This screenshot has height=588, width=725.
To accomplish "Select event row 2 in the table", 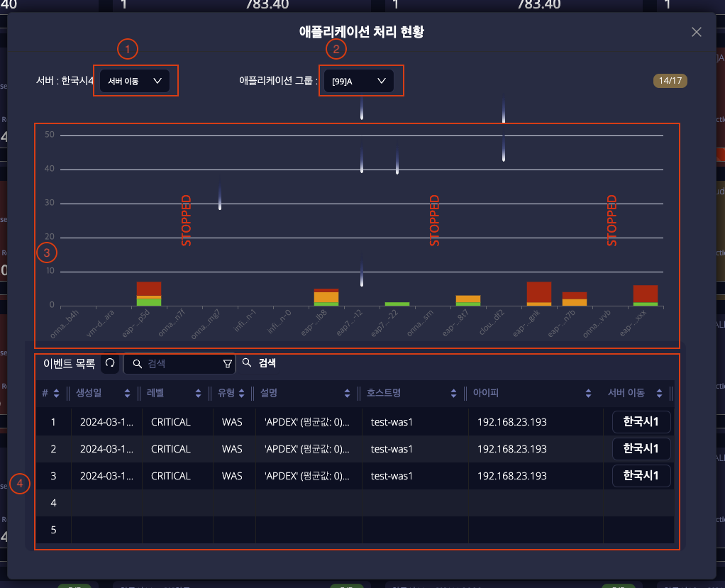I will [319, 449].
